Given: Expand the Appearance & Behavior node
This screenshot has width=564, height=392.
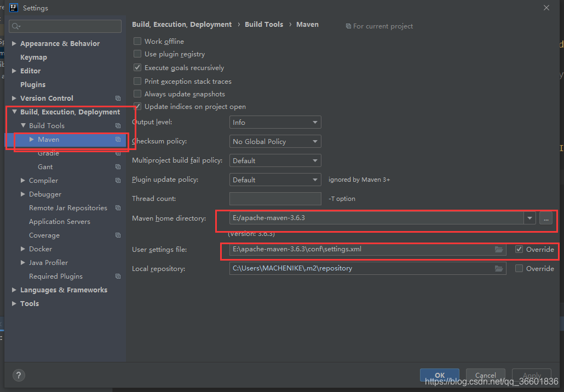Looking at the screenshot, I should point(14,43).
